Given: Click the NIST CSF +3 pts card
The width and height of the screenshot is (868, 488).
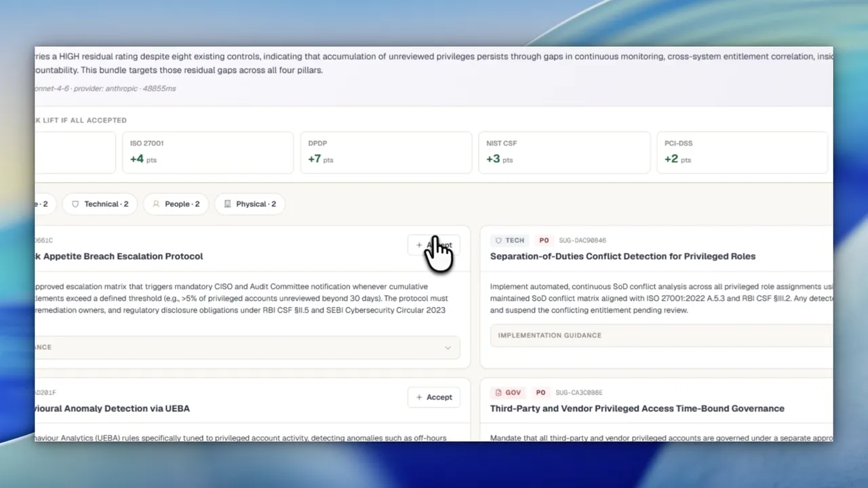Looking at the screenshot, I should (564, 152).
